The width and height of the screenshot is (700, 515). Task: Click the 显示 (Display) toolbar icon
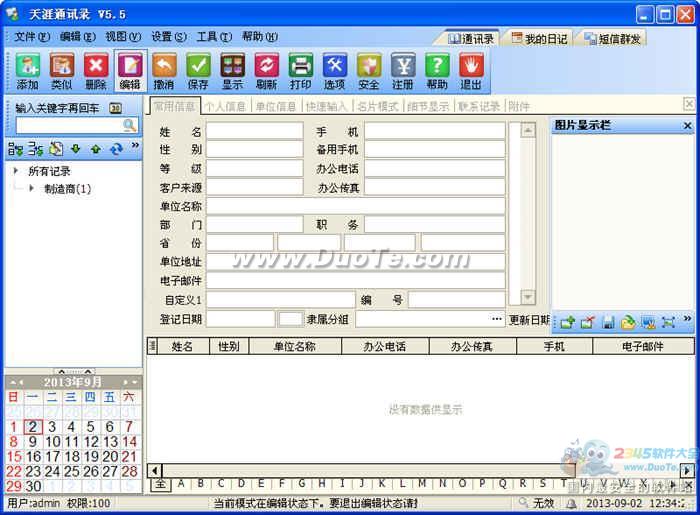[233, 71]
